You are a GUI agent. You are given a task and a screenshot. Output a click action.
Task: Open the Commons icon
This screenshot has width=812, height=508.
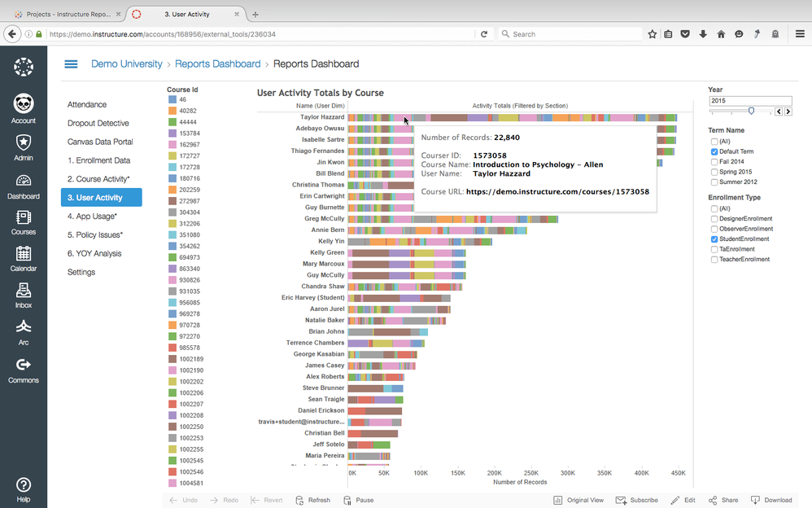click(x=24, y=365)
